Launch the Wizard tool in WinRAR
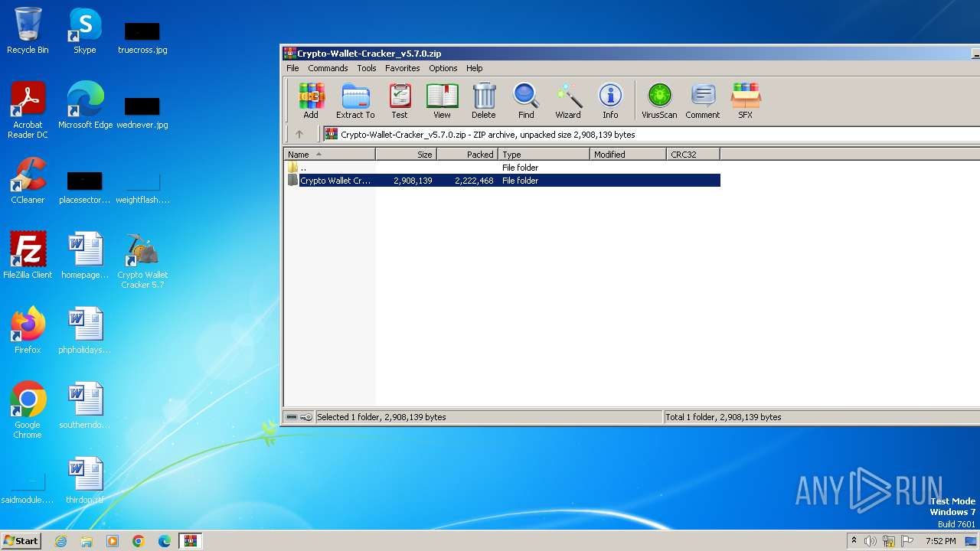 coord(568,101)
